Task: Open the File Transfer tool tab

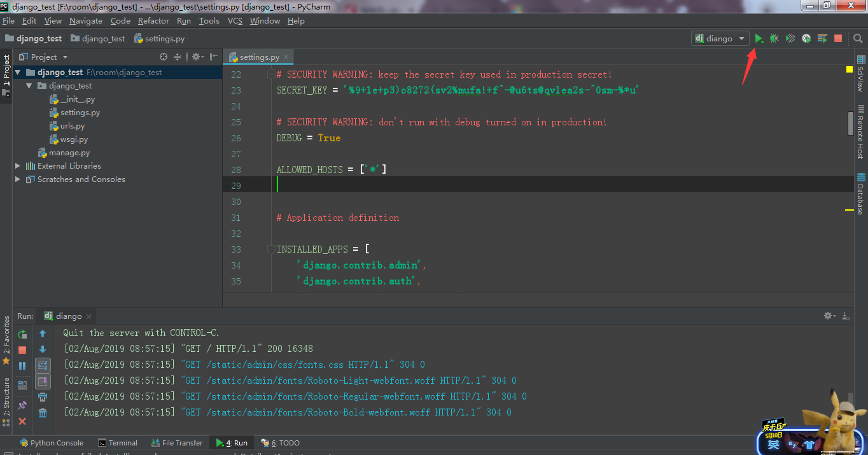Action: pyautogui.click(x=177, y=443)
